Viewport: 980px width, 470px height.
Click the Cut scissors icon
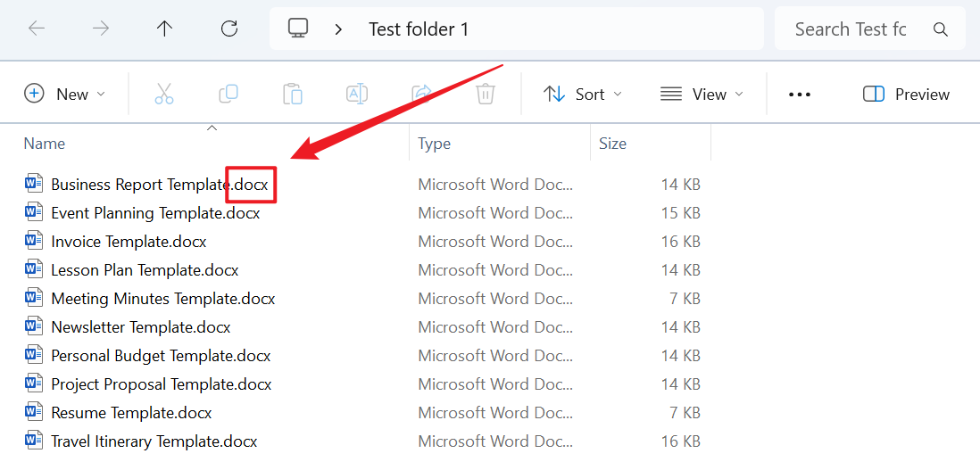pos(164,94)
